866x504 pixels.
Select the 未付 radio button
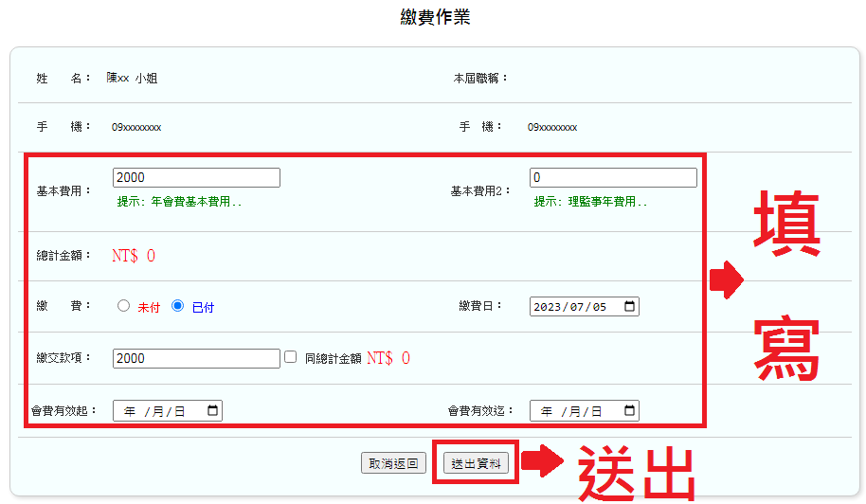pos(123,306)
